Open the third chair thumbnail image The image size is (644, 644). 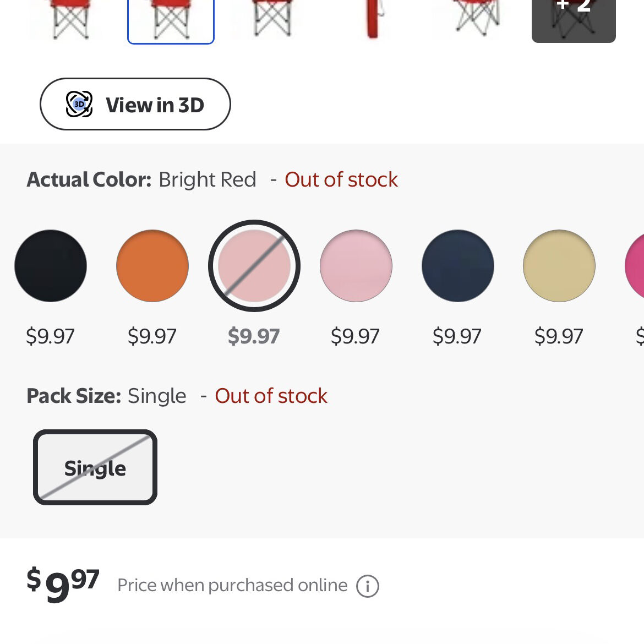click(272, 19)
